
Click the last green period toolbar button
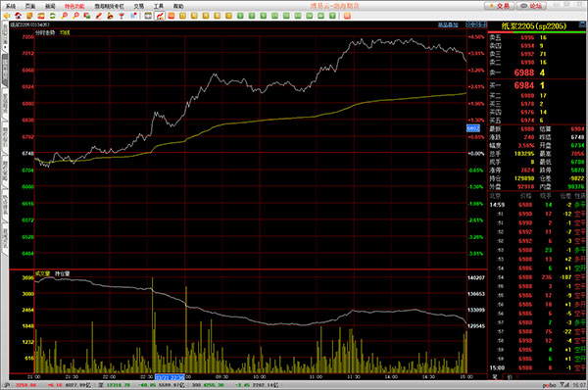pyautogui.click(x=332, y=16)
